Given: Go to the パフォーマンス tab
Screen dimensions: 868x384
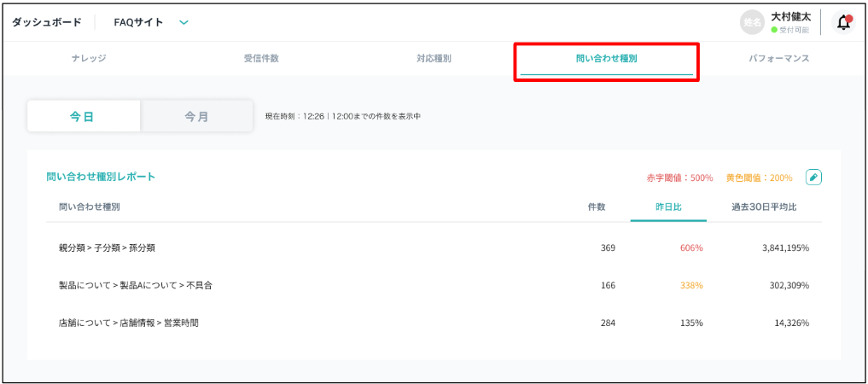Looking at the screenshot, I should (778, 59).
